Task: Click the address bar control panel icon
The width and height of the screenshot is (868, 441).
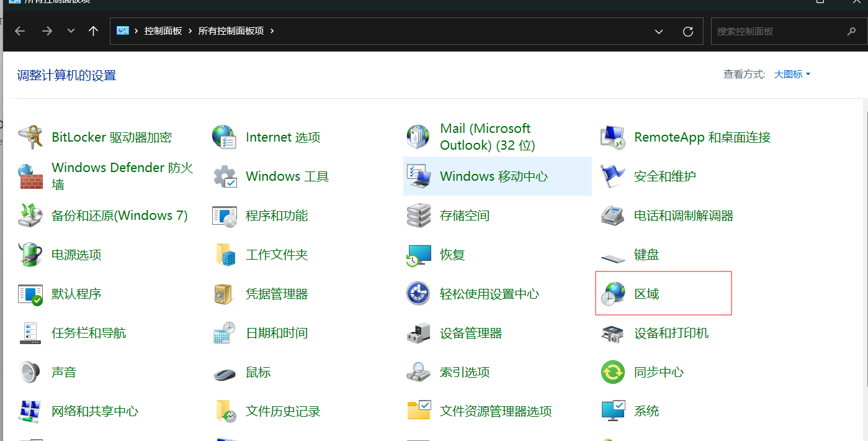Action: click(122, 30)
